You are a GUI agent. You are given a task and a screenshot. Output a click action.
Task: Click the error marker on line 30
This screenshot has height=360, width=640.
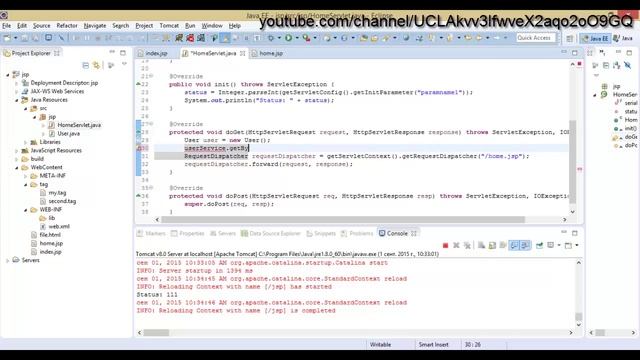[139, 148]
